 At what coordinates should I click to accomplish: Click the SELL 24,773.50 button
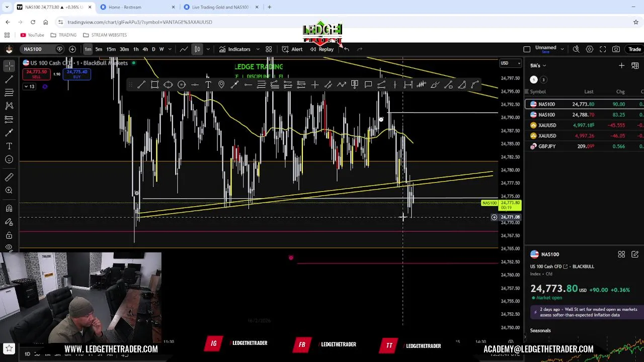click(36, 74)
